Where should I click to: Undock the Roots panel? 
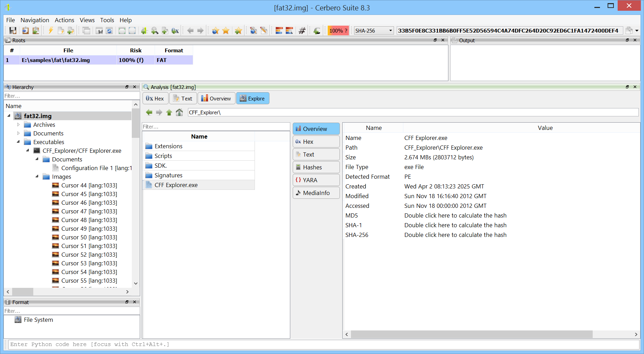click(x=435, y=40)
